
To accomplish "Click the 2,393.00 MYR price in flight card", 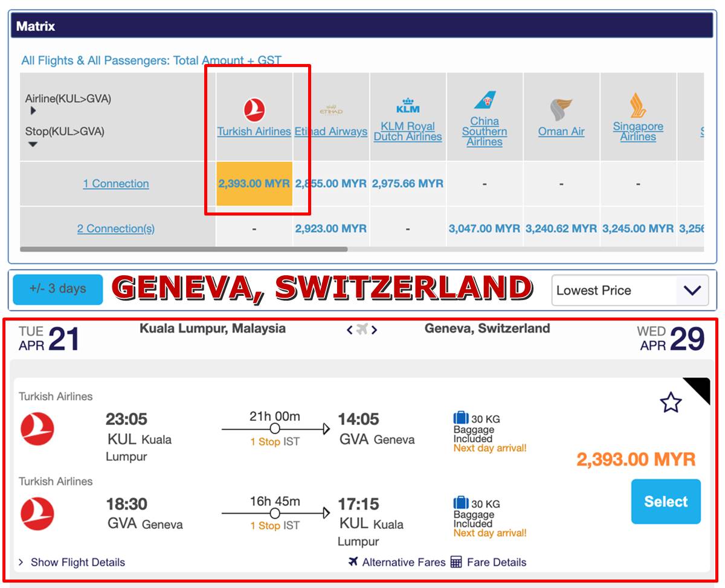I will point(636,459).
